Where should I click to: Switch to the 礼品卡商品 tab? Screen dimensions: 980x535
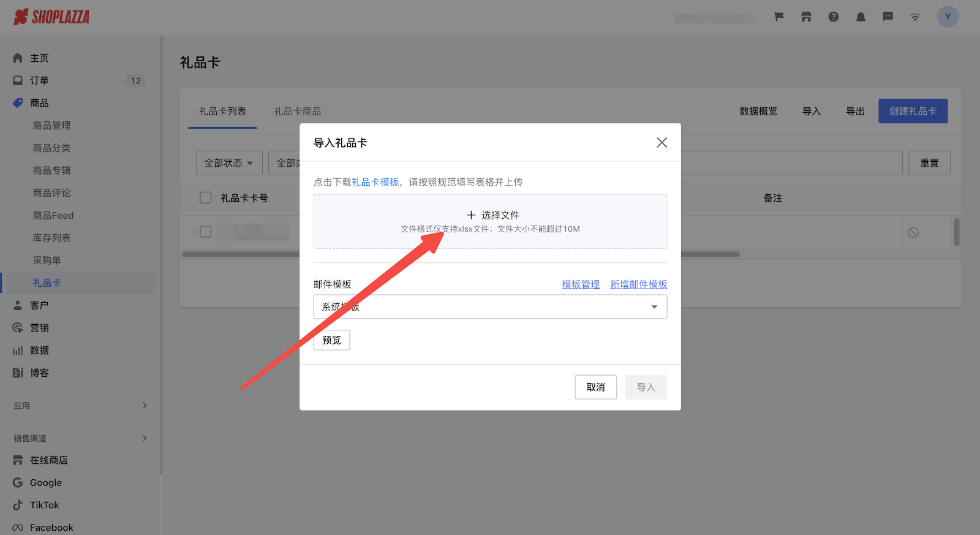(298, 112)
